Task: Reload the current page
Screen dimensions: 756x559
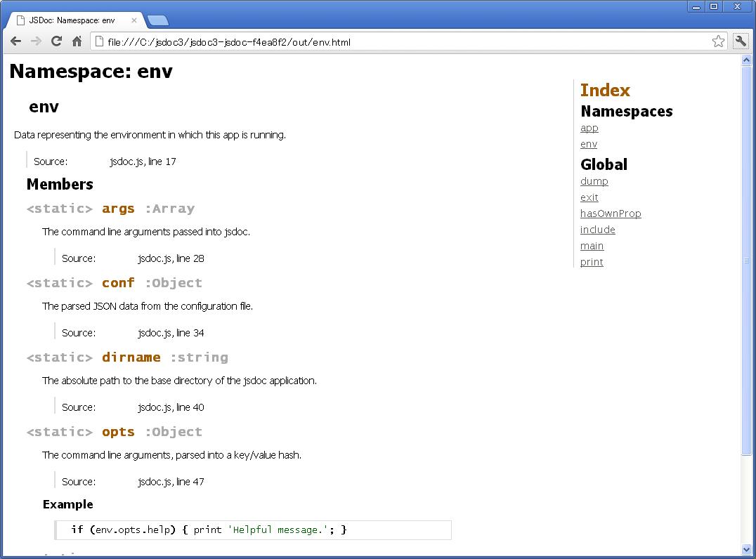Action: 56,41
